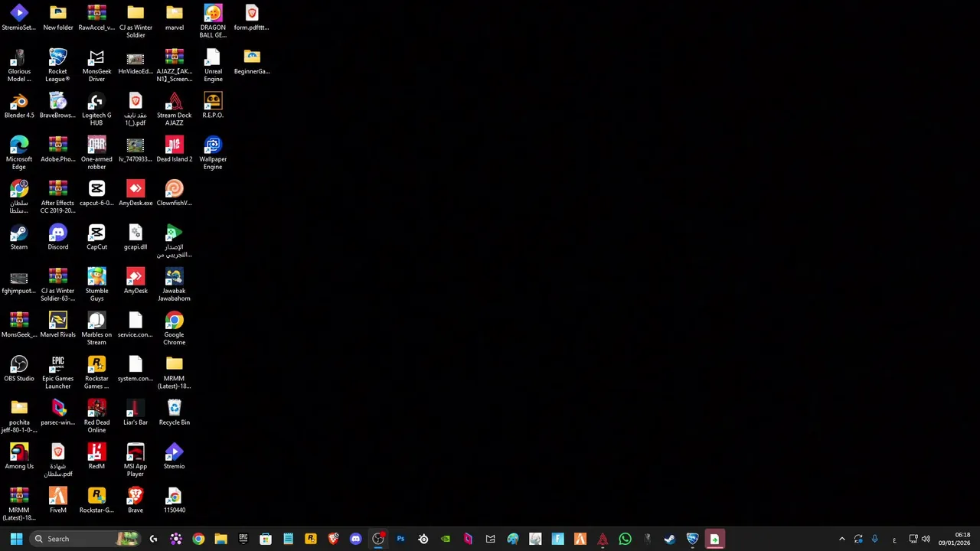The width and height of the screenshot is (980, 551).
Task: Open Rockstar launcher from the taskbar
Action: 311,539
